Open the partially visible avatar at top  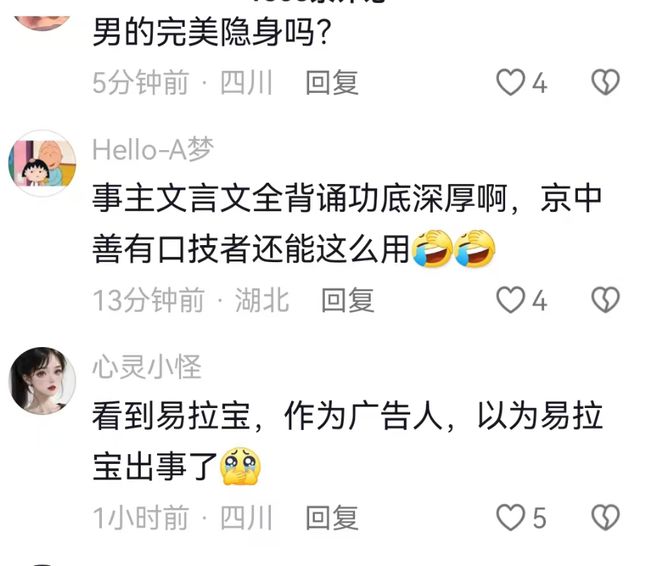click(42, 22)
